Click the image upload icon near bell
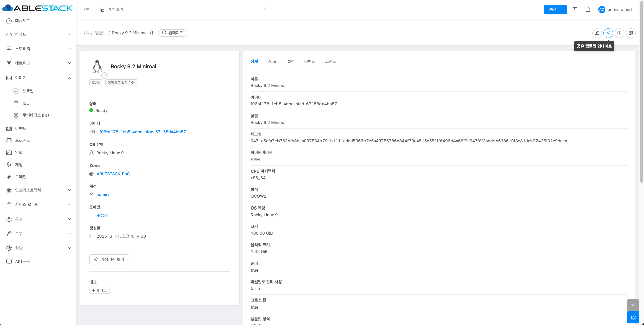This screenshot has height=325, width=644. pyautogui.click(x=575, y=10)
